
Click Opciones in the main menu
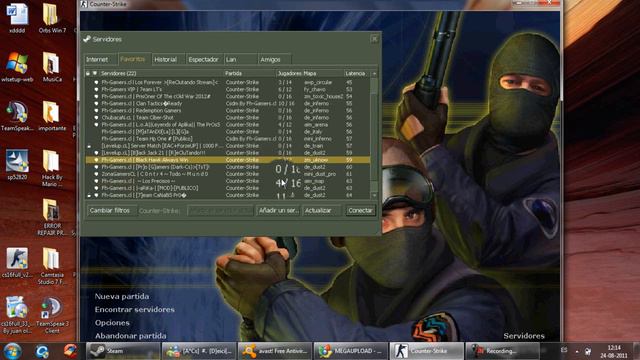point(112,322)
